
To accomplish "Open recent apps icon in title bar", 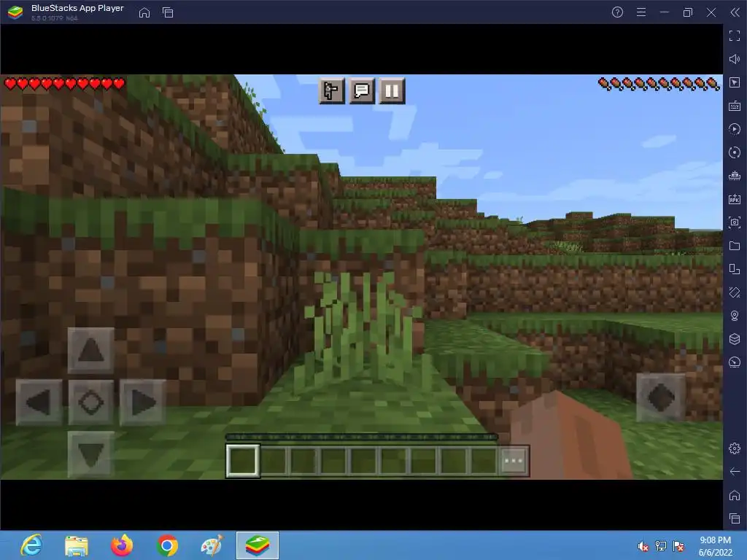I will coord(168,12).
